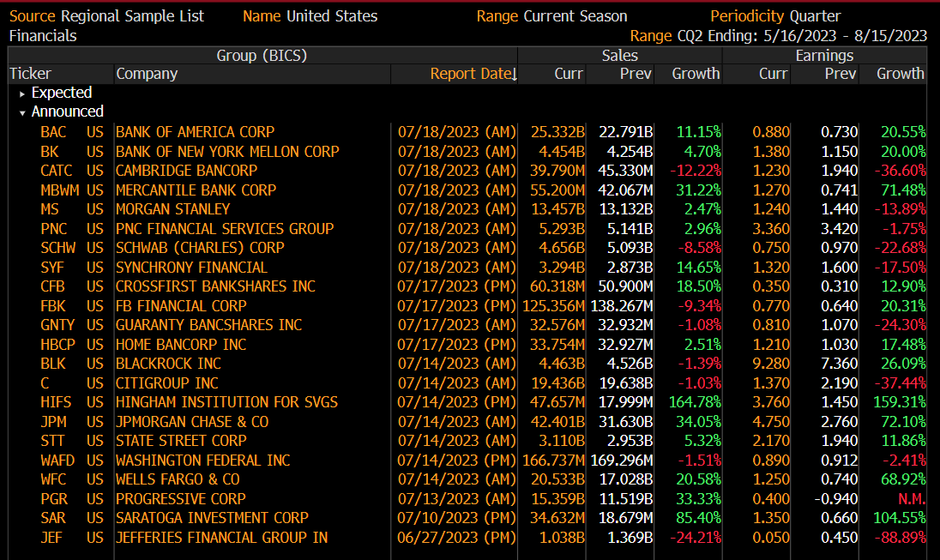Open the Current Season range selector
940x560 pixels.
tap(576, 16)
